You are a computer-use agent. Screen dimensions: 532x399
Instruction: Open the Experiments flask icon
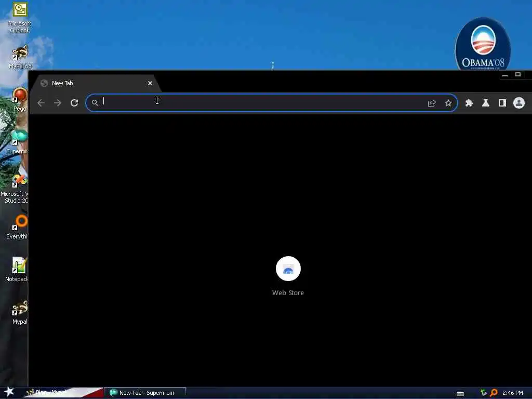[x=486, y=103]
